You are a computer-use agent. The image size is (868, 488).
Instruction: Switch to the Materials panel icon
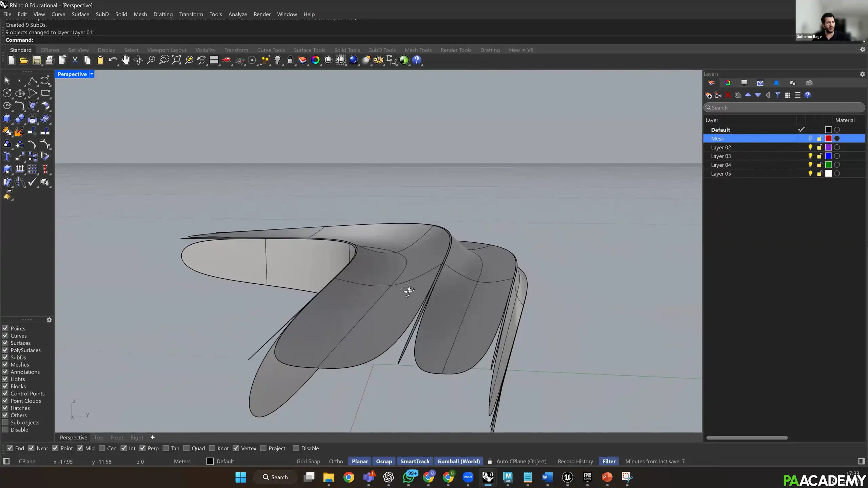point(728,83)
